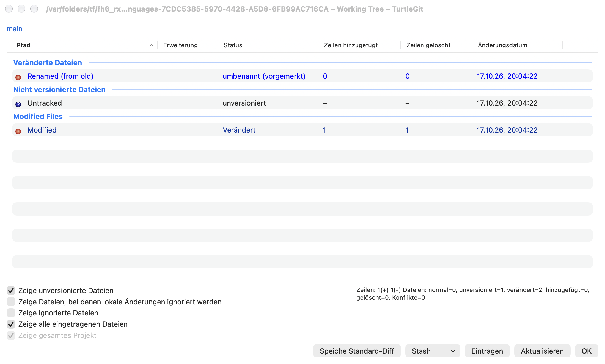Screen dimensions: 605x364
Task: Sort by the Status column header
Action: coord(268,45)
